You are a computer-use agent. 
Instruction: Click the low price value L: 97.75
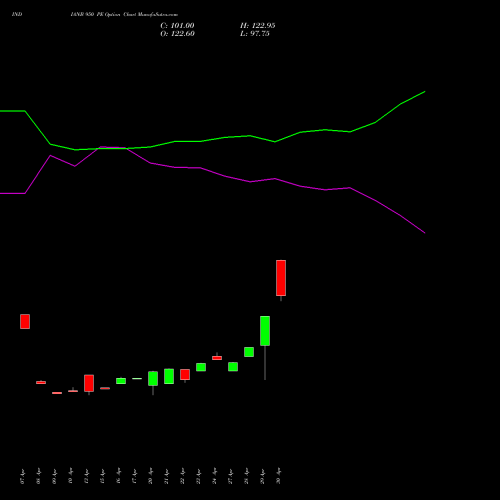[255, 34]
